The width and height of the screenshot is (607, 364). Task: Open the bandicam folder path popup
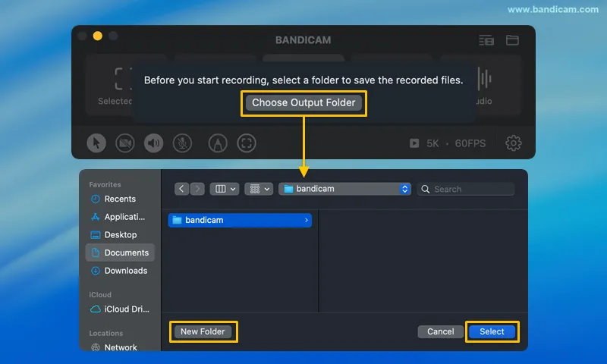pyautogui.click(x=344, y=189)
